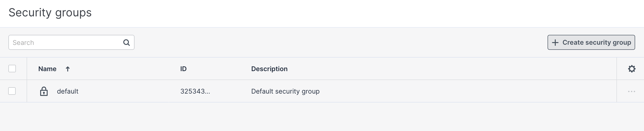Open table settings gear icon
644x131 pixels.
[x=632, y=69]
